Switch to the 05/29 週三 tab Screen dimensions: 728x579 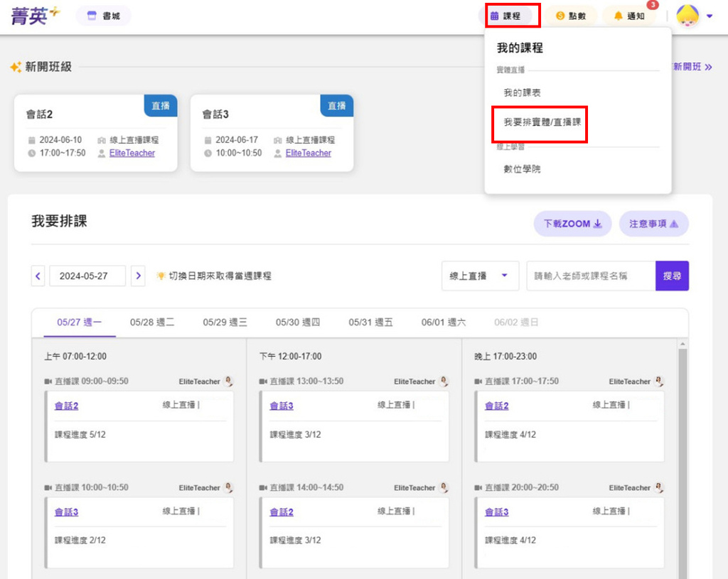(225, 323)
